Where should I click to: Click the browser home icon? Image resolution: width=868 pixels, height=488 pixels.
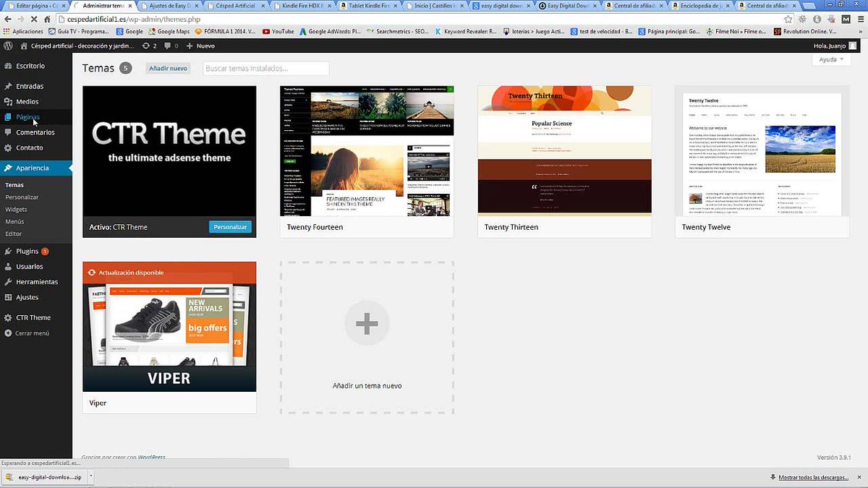[47, 20]
